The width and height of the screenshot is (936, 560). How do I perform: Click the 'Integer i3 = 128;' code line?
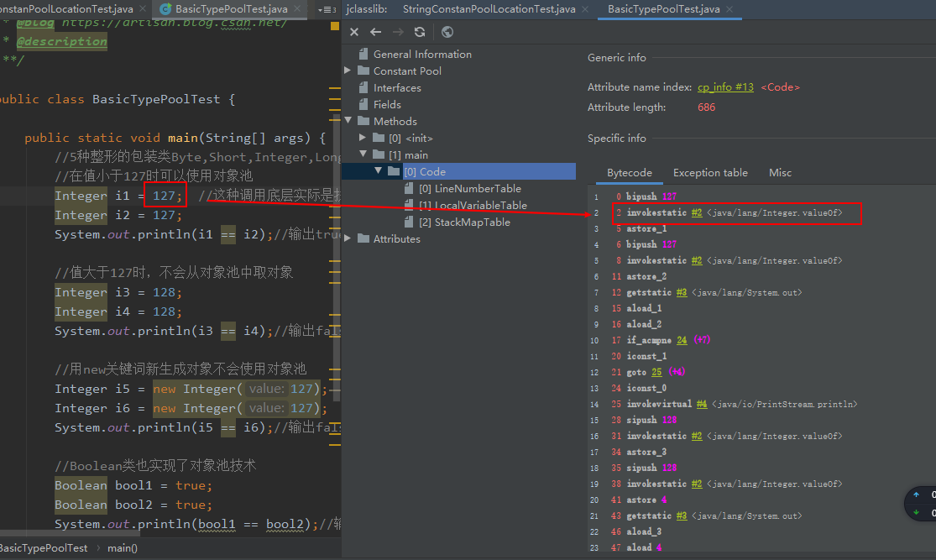(x=118, y=292)
